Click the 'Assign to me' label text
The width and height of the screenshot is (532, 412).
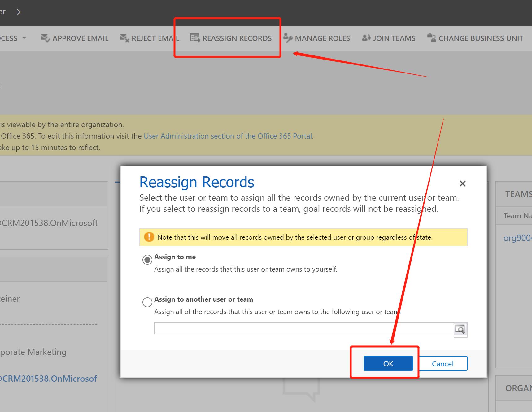[175, 257]
